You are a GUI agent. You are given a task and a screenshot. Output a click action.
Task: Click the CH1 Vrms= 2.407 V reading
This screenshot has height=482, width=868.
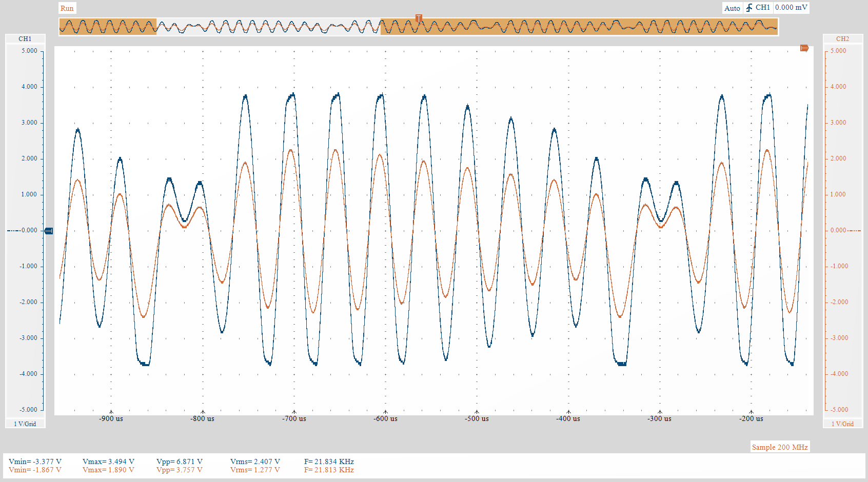point(255,461)
